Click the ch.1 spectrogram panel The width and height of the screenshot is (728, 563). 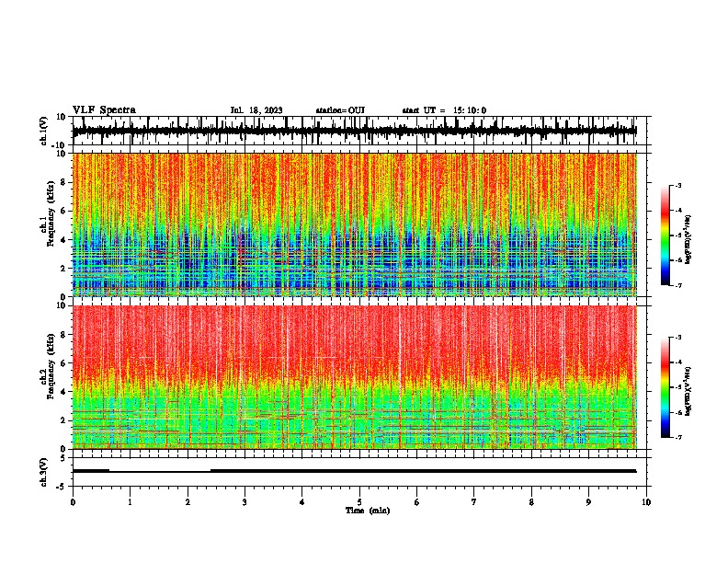pos(354,224)
